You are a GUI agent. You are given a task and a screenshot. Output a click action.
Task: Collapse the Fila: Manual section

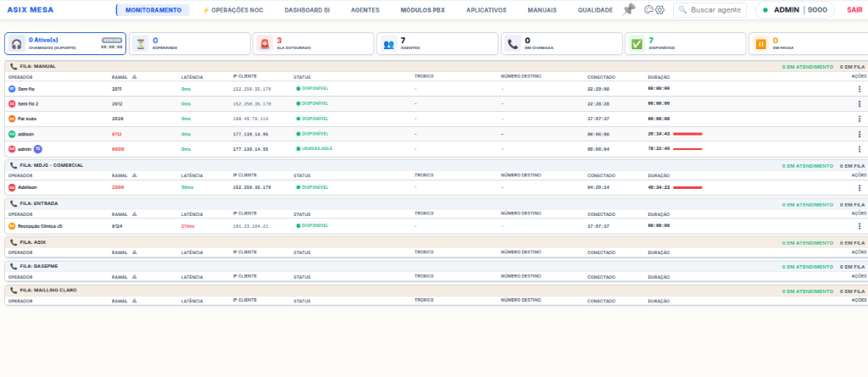coord(436,66)
